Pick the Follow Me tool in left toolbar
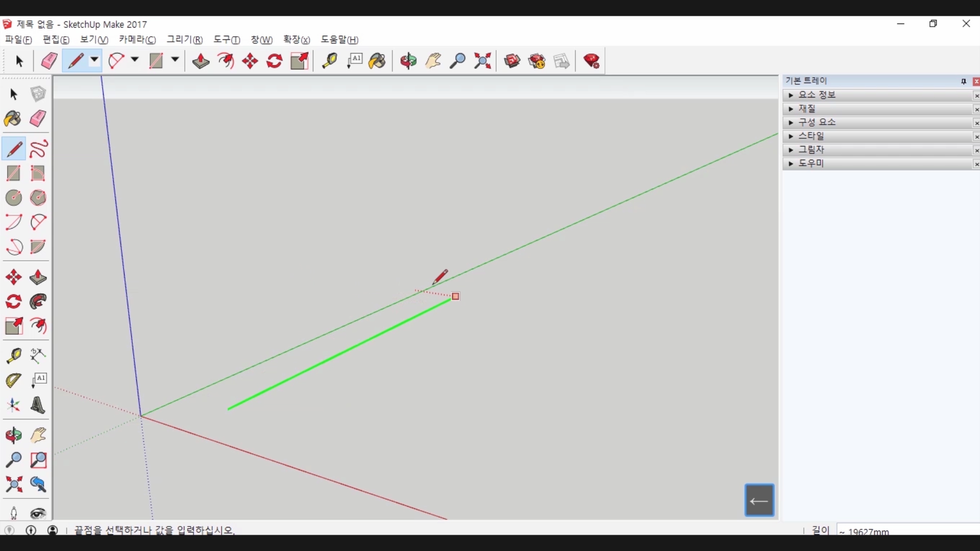980x551 pixels. [38, 302]
